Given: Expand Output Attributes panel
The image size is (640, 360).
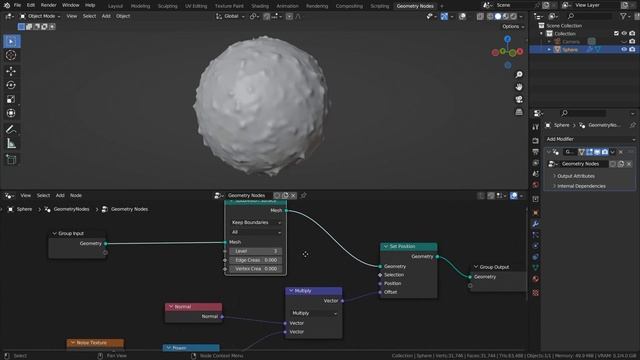Looking at the screenshot, I should tap(576, 176).
